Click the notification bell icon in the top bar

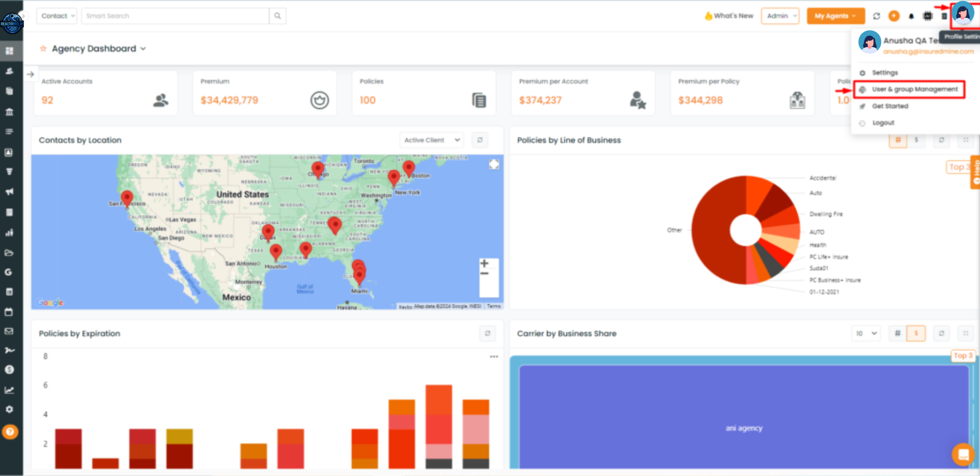pyautogui.click(x=912, y=16)
